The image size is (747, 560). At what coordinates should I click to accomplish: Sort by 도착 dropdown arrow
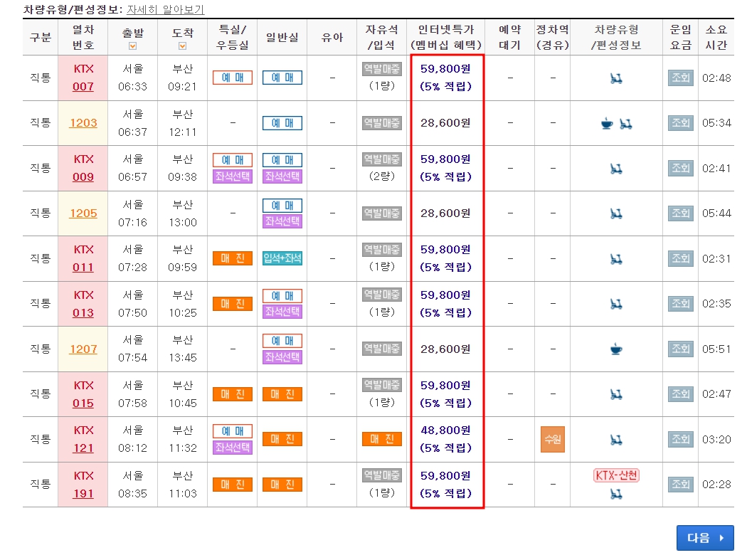coord(182,46)
